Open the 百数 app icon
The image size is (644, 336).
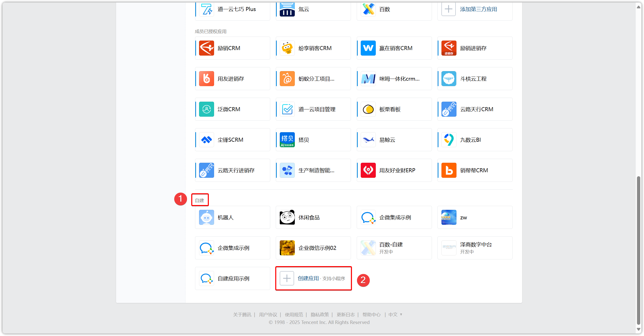(x=368, y=9)
